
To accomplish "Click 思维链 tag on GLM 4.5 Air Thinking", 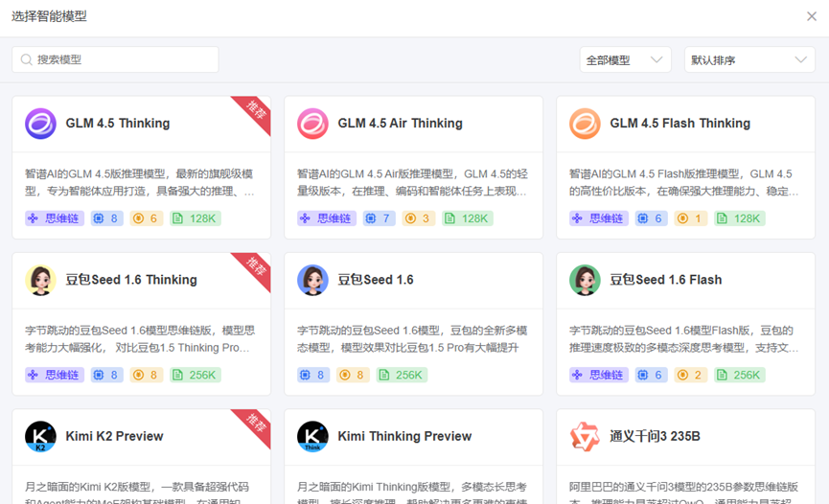I will pos(327,218).
